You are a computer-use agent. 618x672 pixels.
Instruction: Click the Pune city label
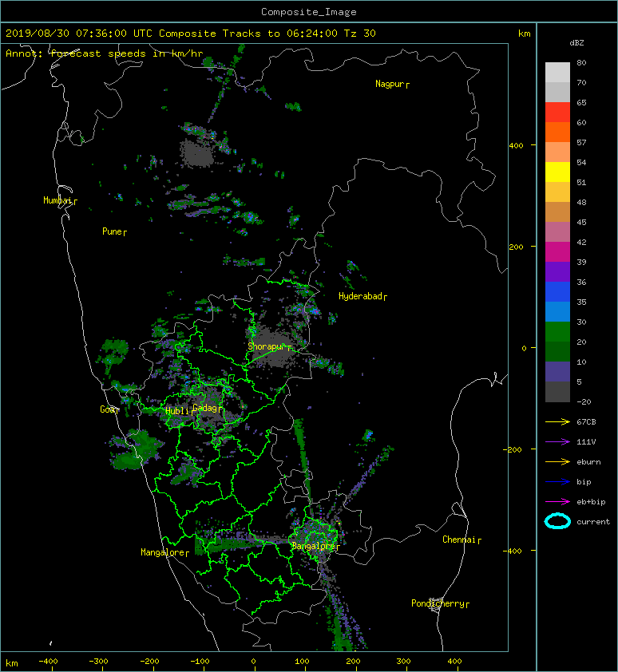click(x=114, y=232)
